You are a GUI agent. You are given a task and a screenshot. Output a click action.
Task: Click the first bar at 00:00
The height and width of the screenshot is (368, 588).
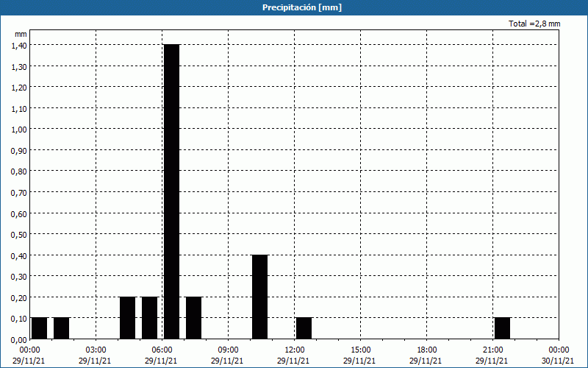pos(40,328)
